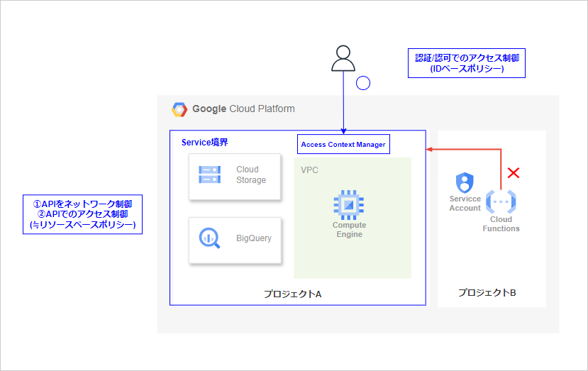Click the red X denied mark
Screen dimensions: 588x371
click(x=514, y=173)
